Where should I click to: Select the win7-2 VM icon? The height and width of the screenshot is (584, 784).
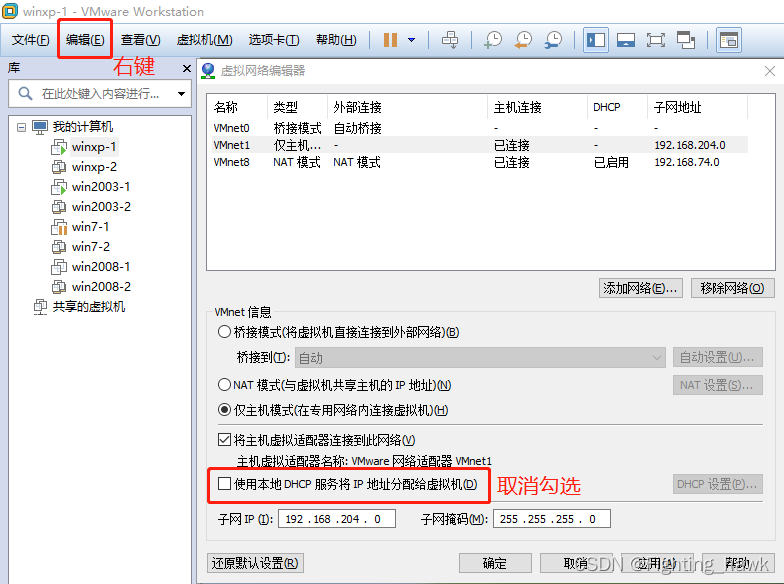[58, 246]
